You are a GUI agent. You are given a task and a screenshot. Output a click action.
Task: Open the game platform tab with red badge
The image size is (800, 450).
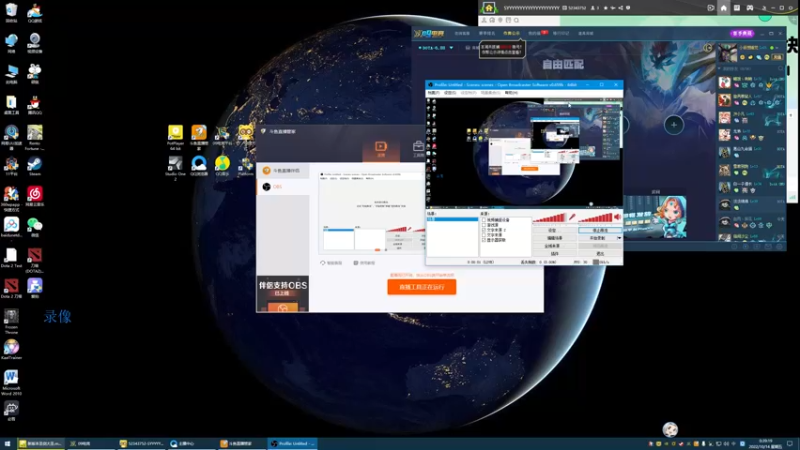[x=537, y=33]
